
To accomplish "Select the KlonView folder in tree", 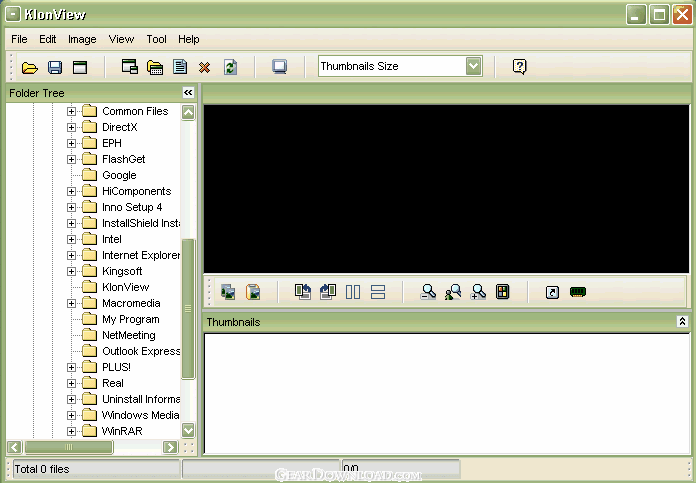I will coord(126,287).
